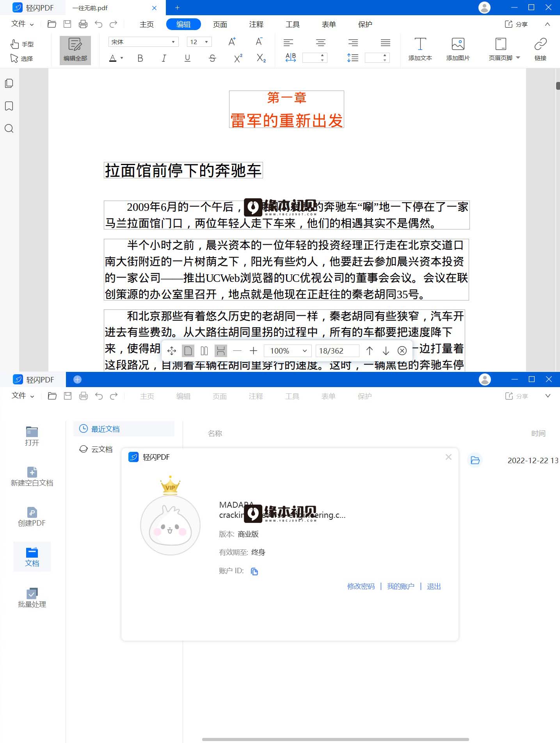Increase font size with the A+ icon
Viewport: 560px width, 743px height.
pyautogui.click(x=232, y=42)
